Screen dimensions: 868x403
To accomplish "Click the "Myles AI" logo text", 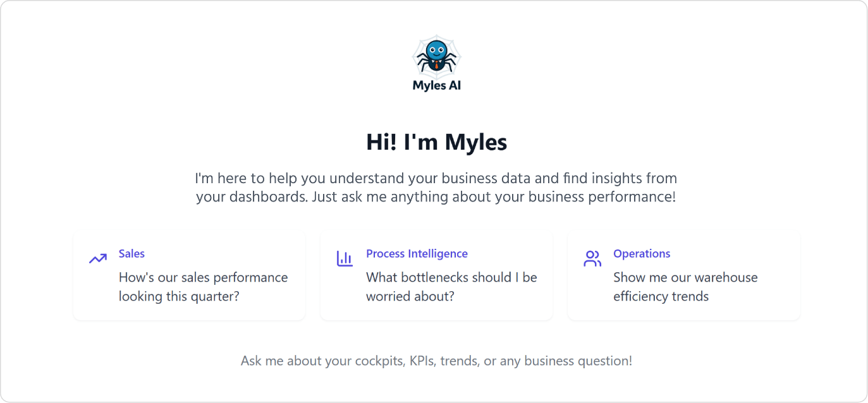I will coord(436,85).
